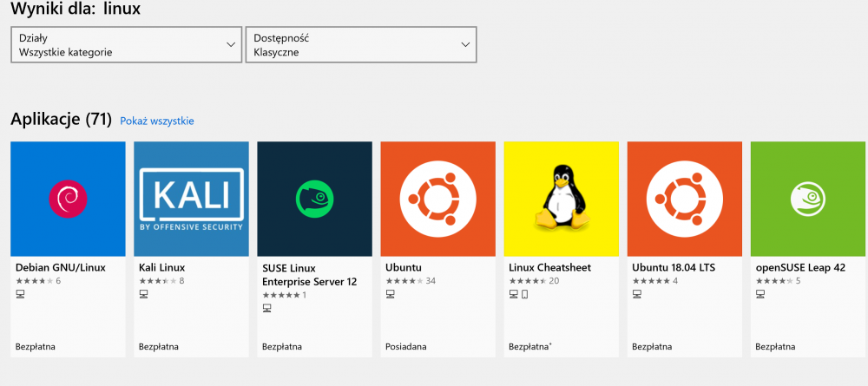Click Bezpłatna price under openSUSE Leap 42
868x386 pixels.
click(x=775, y=347)
